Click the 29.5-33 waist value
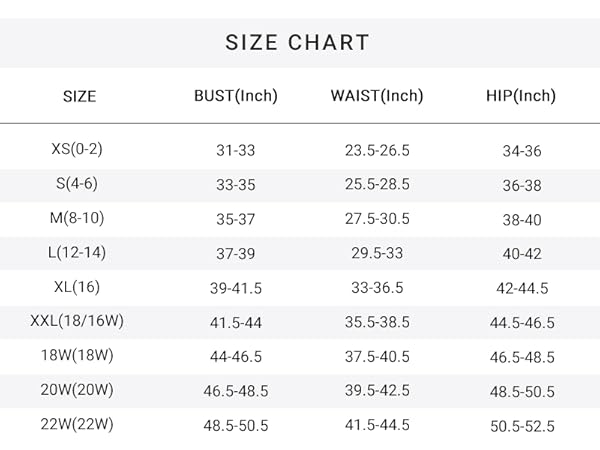The height and width of the screenshot is (450, 600). tap(377, 253)
